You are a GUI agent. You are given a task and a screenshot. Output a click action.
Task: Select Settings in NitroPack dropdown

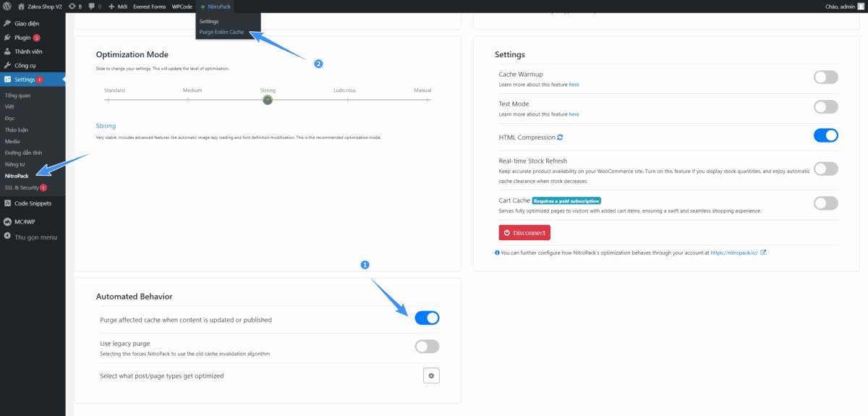(209, 22)
